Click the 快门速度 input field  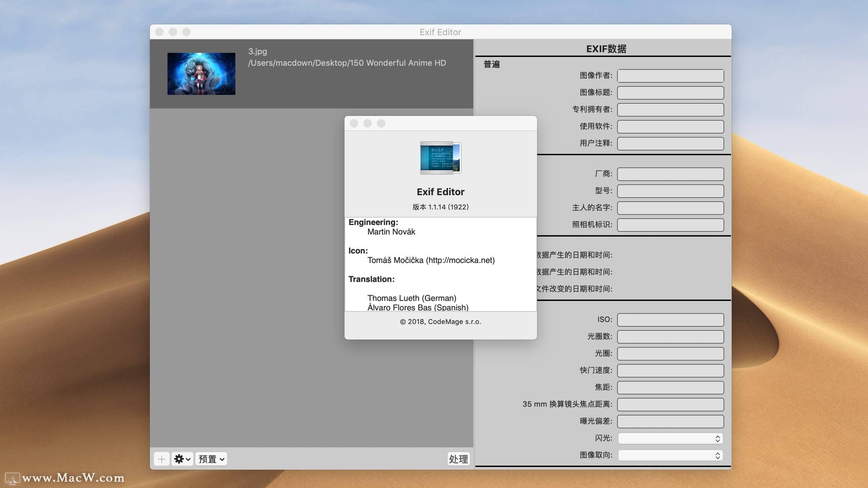pyautogui.click(x=670, y=371)
